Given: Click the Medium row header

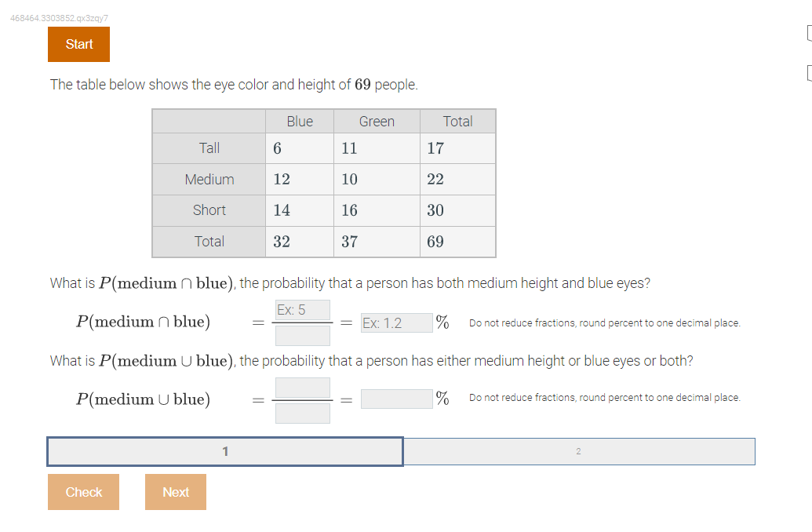Looking at the screenshot, I should (x=209, y=179).
